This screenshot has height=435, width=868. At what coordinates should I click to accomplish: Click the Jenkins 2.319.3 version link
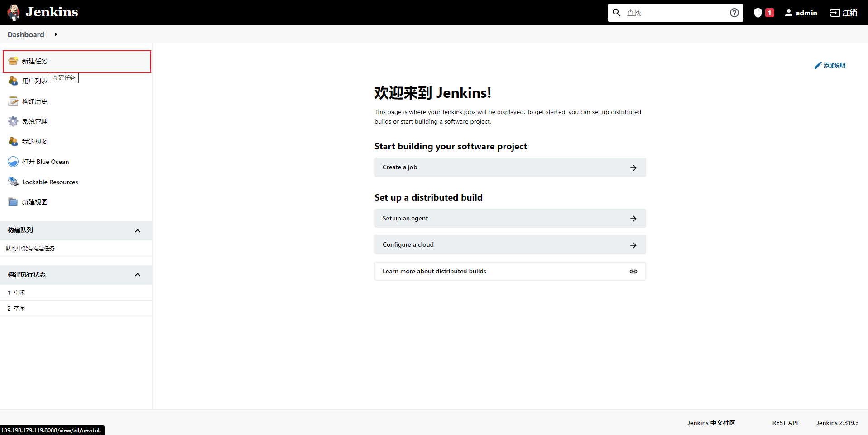click(x=838, y=423)
